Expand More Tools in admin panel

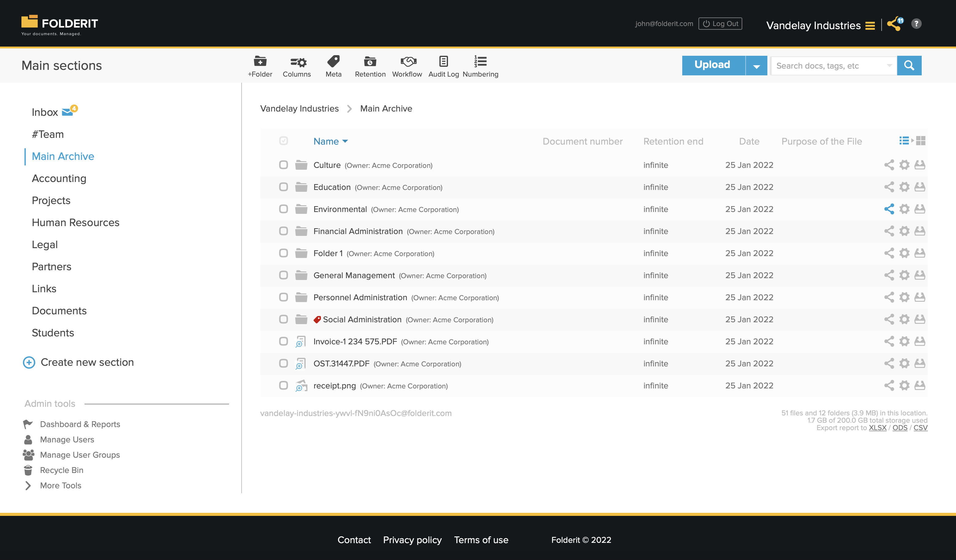(x=60, y=485)
